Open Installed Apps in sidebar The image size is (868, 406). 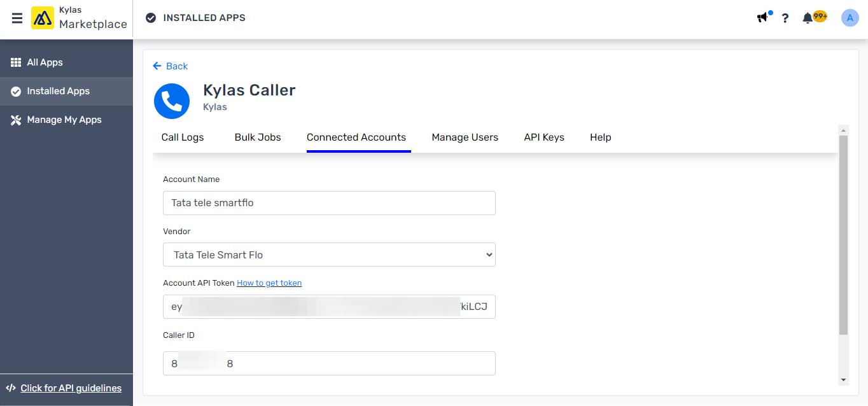pos(66,91)
